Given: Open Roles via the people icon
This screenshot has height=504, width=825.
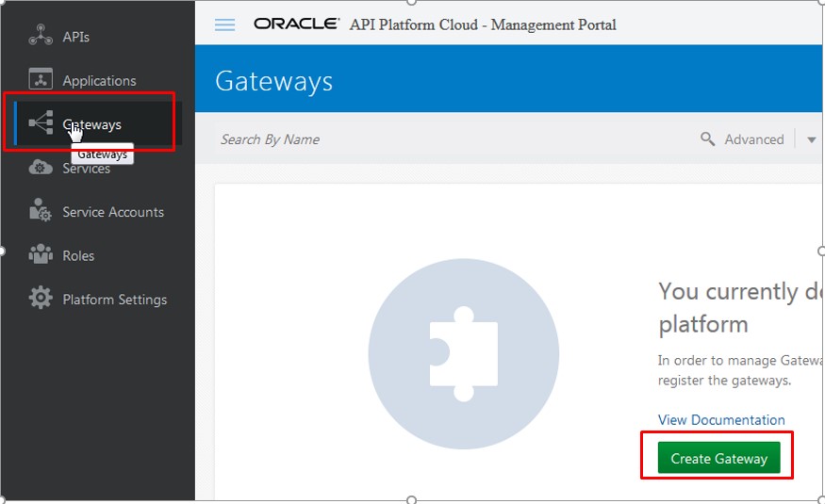Looking at the screenshot, I should pos(41,255).
